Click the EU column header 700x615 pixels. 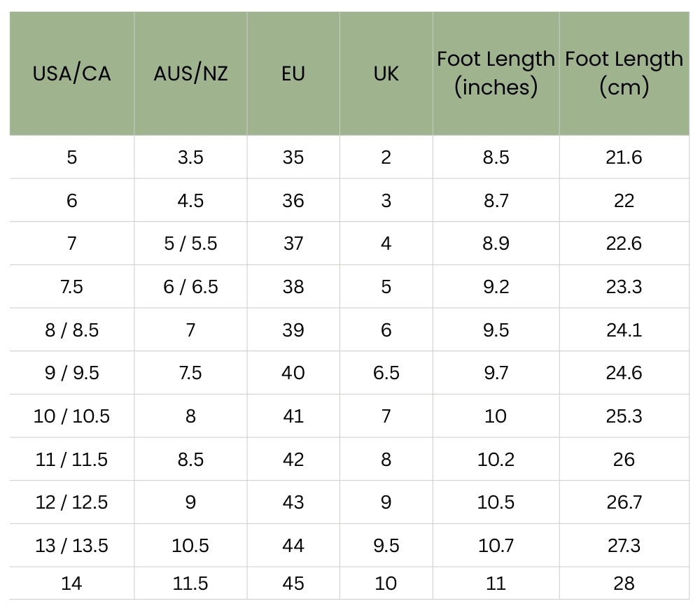pyautogui.click(x=293, y=73)
